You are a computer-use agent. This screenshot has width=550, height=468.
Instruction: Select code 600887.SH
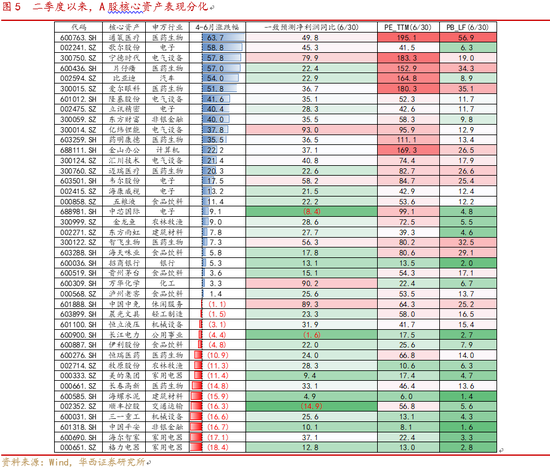pos(78,345)
